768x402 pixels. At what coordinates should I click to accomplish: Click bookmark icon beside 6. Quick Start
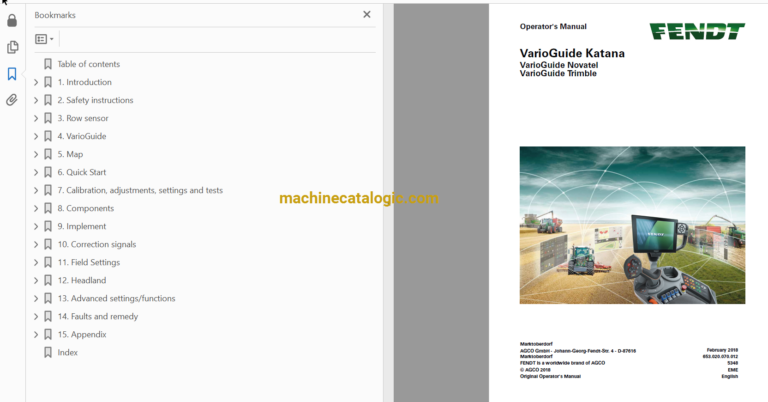(x=48, y=172)
